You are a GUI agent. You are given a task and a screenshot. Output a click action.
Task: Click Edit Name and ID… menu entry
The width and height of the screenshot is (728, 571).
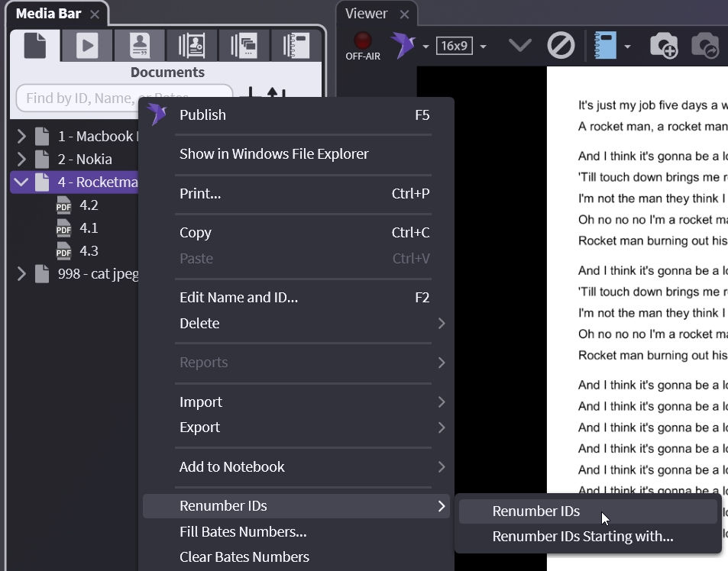pyautogui.click(x=238, y=298)
